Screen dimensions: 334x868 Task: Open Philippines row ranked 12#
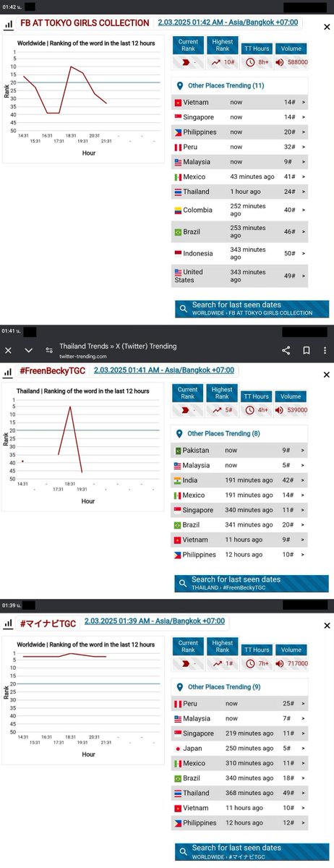click(x=241, y=823)
